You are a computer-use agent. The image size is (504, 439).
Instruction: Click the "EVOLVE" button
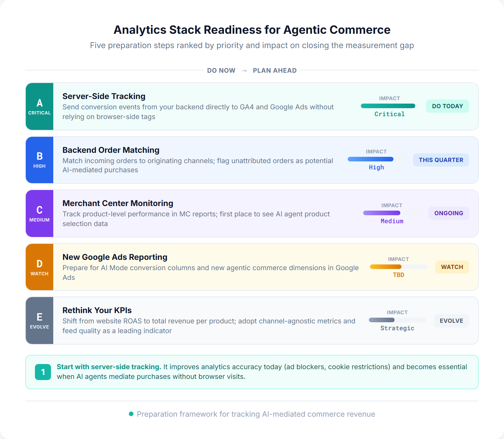(x=451, y=321)
